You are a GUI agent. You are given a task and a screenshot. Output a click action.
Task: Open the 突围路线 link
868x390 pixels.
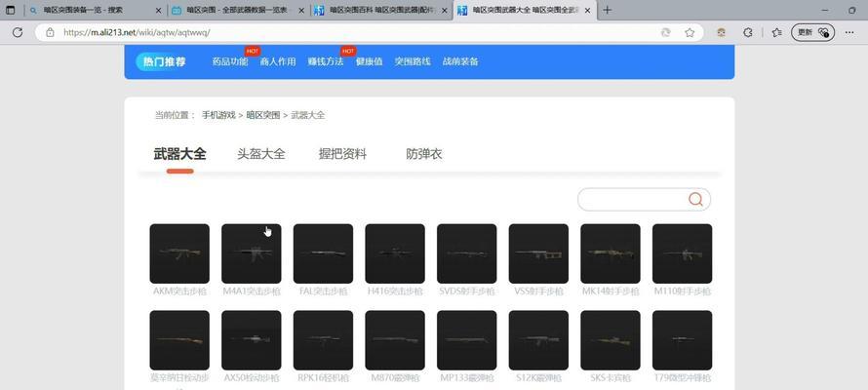tap(413, 61)
